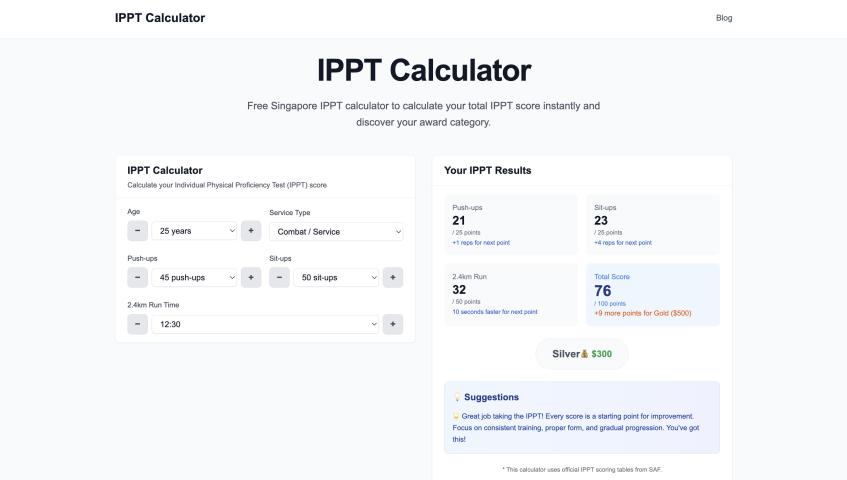Viewport: 847px width, 480px height.
Task: Decrease age with the minus button
Action: pyautogui.click(x=138, y=231)
